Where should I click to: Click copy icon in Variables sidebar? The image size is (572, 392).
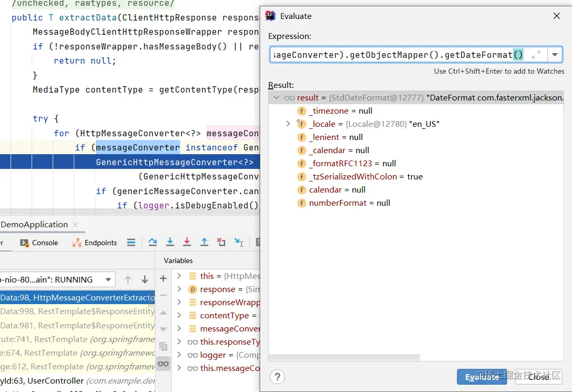click(163, 346)
